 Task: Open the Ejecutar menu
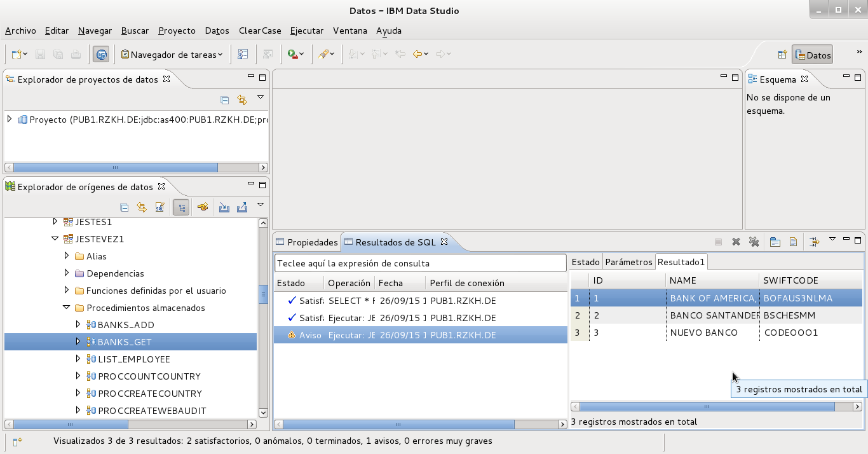point(307,31)
